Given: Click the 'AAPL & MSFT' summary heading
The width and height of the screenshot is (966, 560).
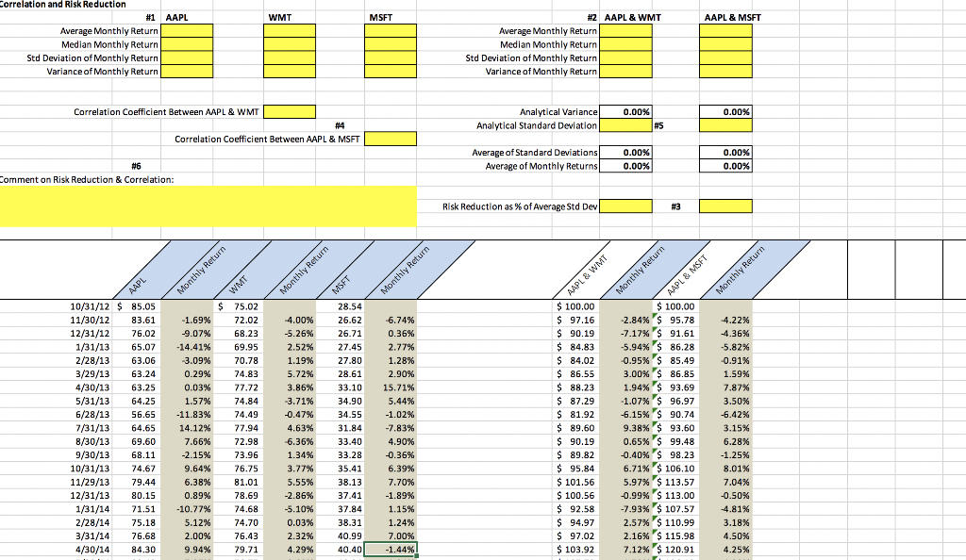Looking at the screenshot, I should [732, 17].
